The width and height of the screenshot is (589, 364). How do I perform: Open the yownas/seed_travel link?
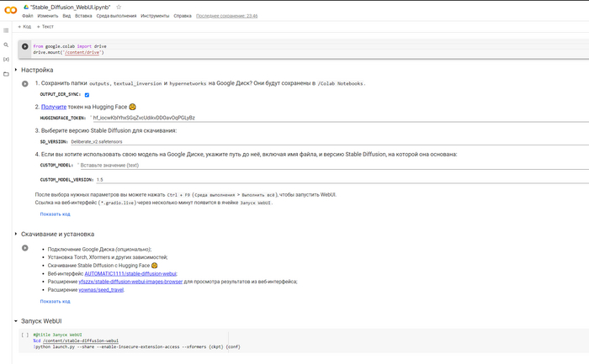pos(101,290)
